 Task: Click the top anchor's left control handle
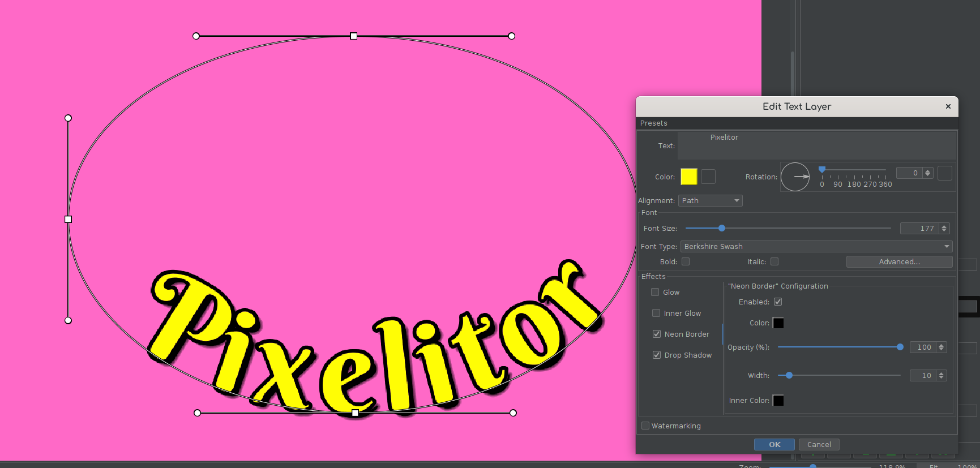(196, 36)
